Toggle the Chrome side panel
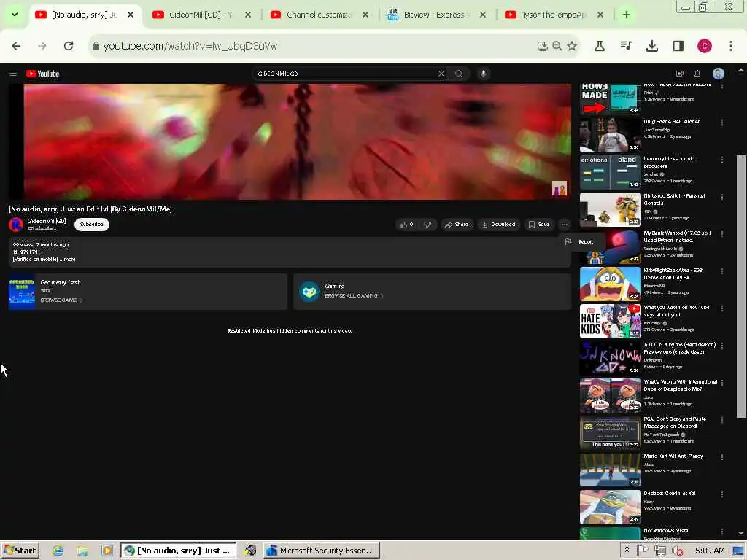 click(678, 46)
